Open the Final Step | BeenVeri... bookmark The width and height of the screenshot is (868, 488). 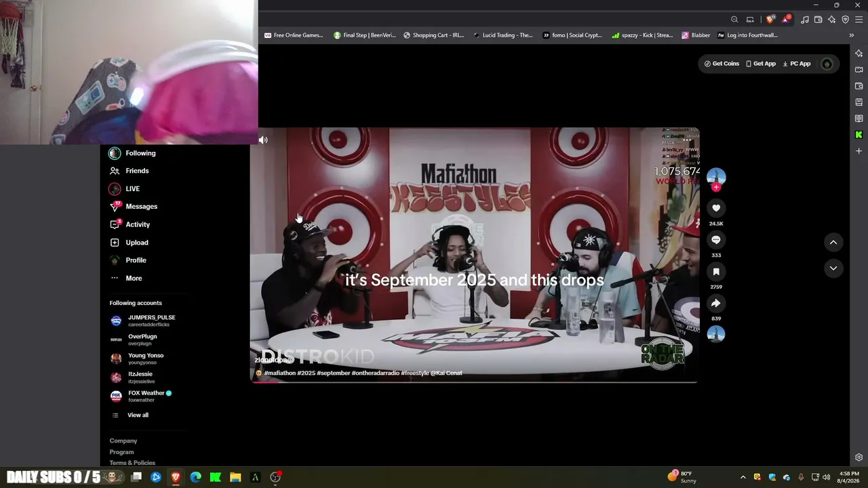coord(365,35)
